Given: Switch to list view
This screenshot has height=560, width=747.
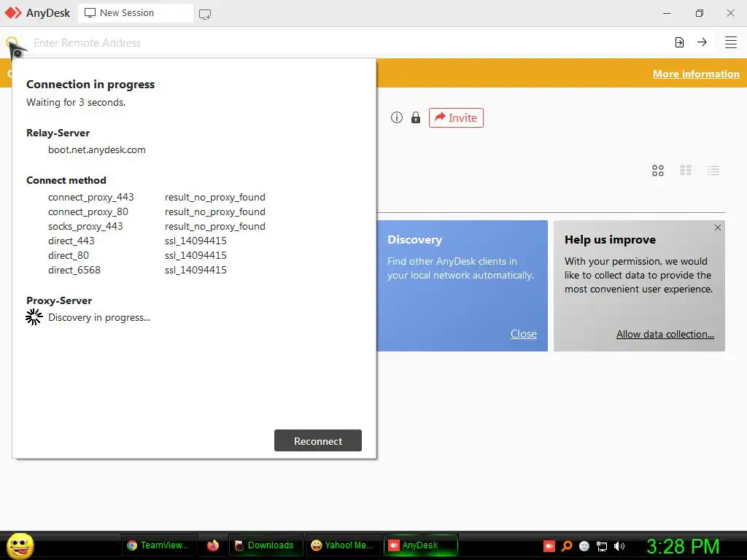Looking at the screenshot, I should coord(713,171).
